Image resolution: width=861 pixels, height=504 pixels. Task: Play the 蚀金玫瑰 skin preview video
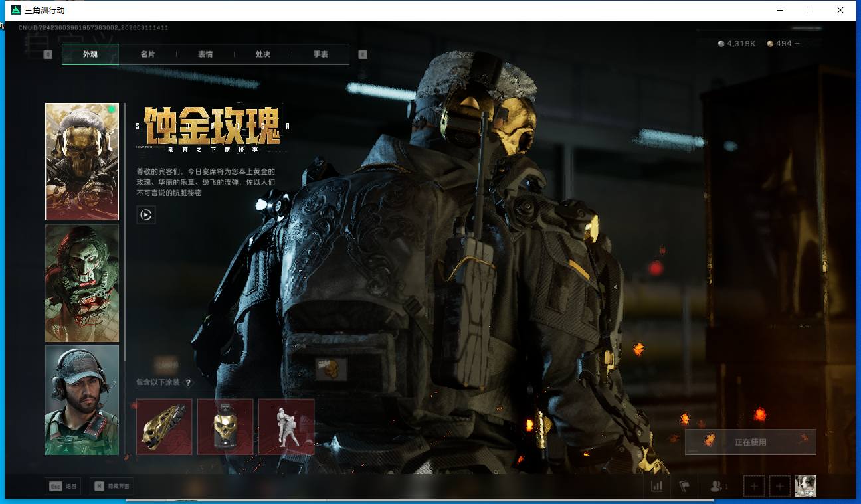[146, 214]
